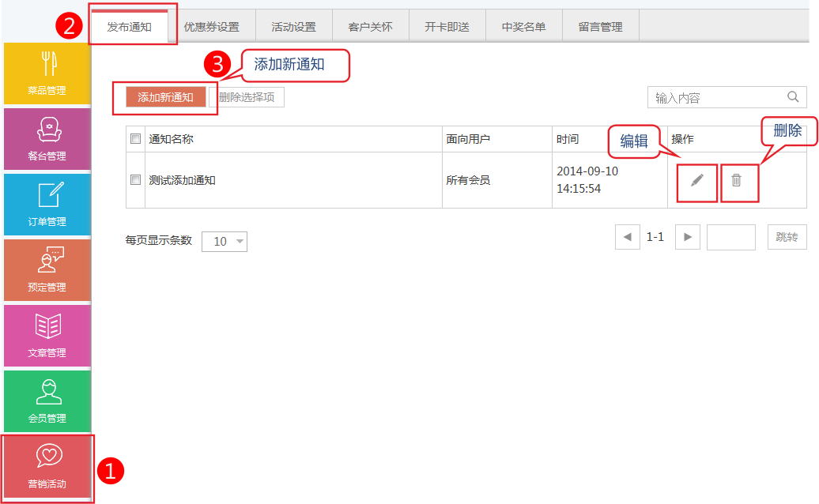Edit 测试添加通知 with the pencil icon

pos(696,181)
